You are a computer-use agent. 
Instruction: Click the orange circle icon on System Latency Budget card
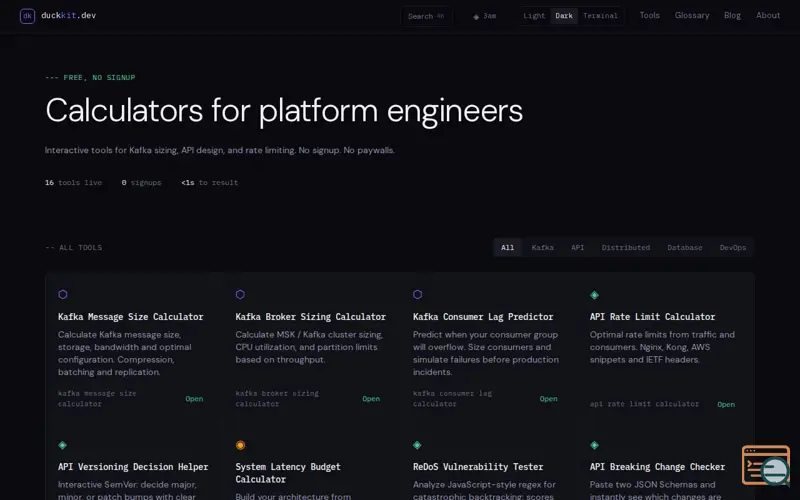(240, 445)
